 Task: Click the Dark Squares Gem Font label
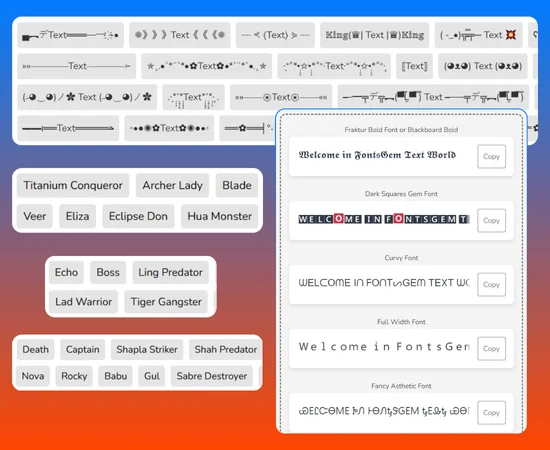[x=401, y=194]
